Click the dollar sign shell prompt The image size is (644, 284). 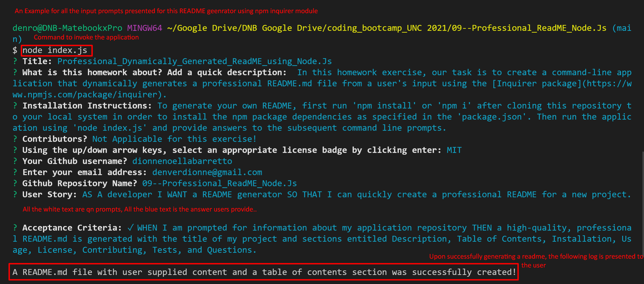(x=15, y=50)
